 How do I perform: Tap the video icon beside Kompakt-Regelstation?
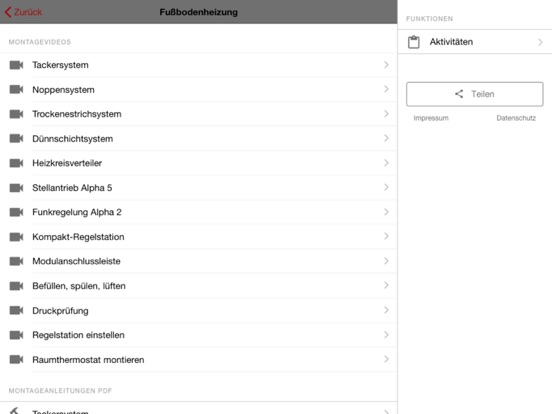tap(16, 237)
